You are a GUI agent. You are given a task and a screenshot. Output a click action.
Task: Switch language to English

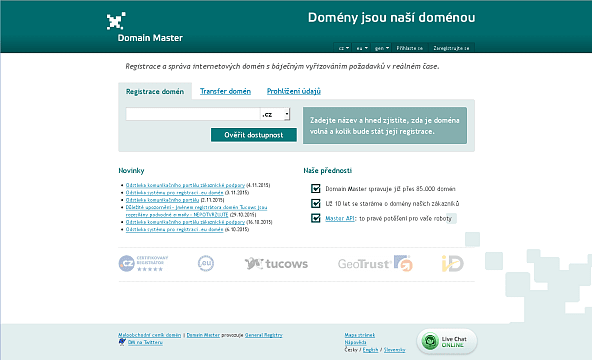(370, 350)
